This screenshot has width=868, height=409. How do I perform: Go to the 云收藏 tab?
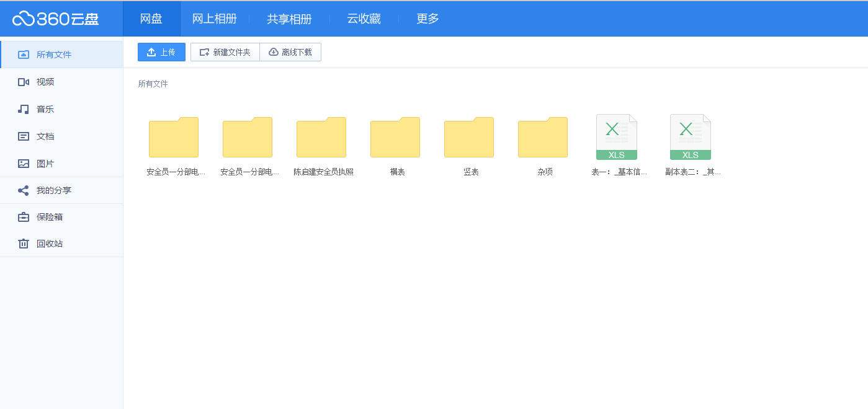pyautogui.click(x=364, y=19)
